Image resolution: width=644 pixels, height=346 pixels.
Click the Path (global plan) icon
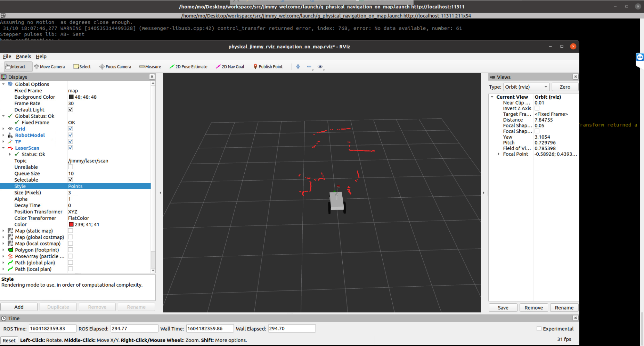(x=10, y=263)
